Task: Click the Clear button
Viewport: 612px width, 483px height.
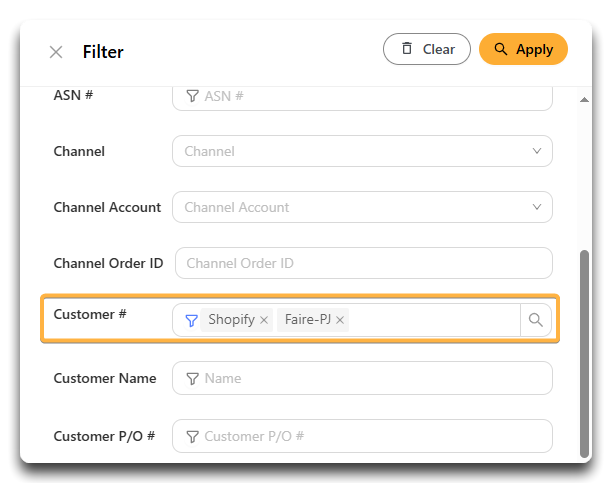Action: pyautogui.click(x=427, y=49)
